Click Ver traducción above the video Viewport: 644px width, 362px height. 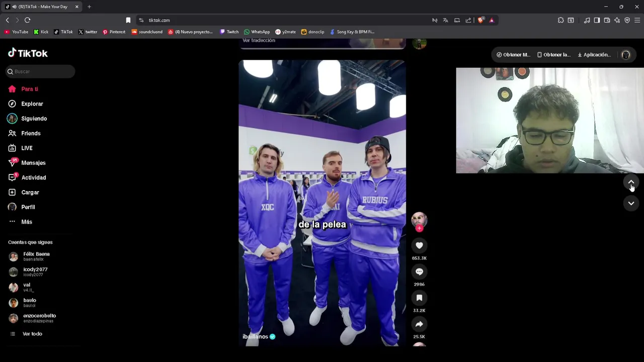(x=259, y=41)
